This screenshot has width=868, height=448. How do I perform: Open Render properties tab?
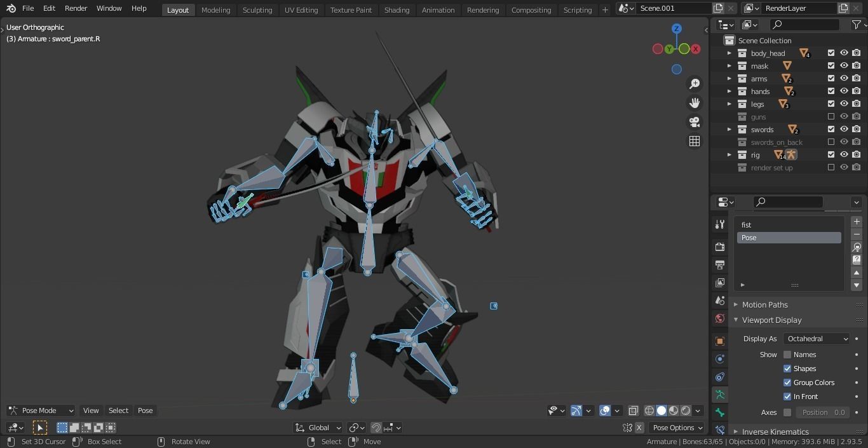click(x=720, y=247)
